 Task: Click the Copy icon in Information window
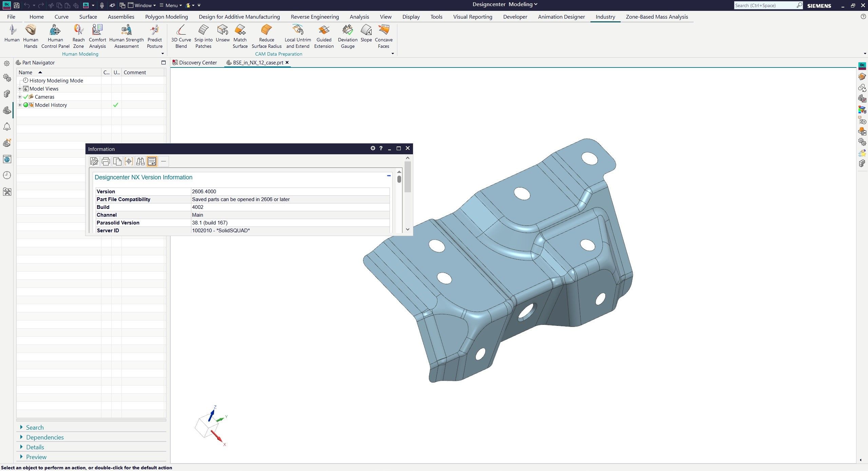117,161
